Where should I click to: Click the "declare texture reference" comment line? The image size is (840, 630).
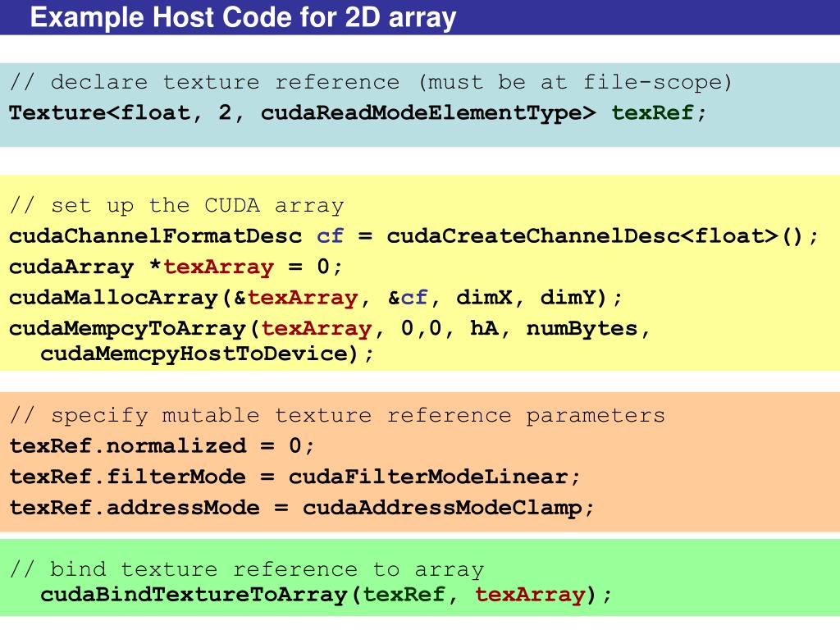[371, 82]
